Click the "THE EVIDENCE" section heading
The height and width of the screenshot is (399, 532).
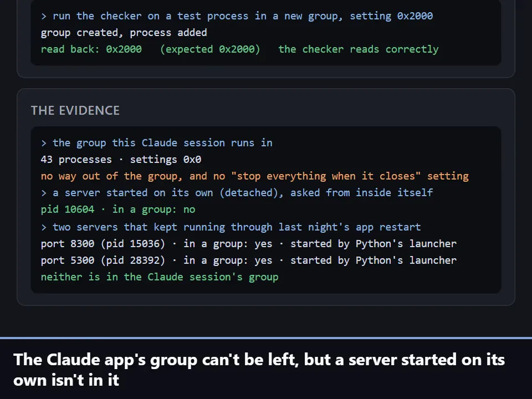click(75, 110)
